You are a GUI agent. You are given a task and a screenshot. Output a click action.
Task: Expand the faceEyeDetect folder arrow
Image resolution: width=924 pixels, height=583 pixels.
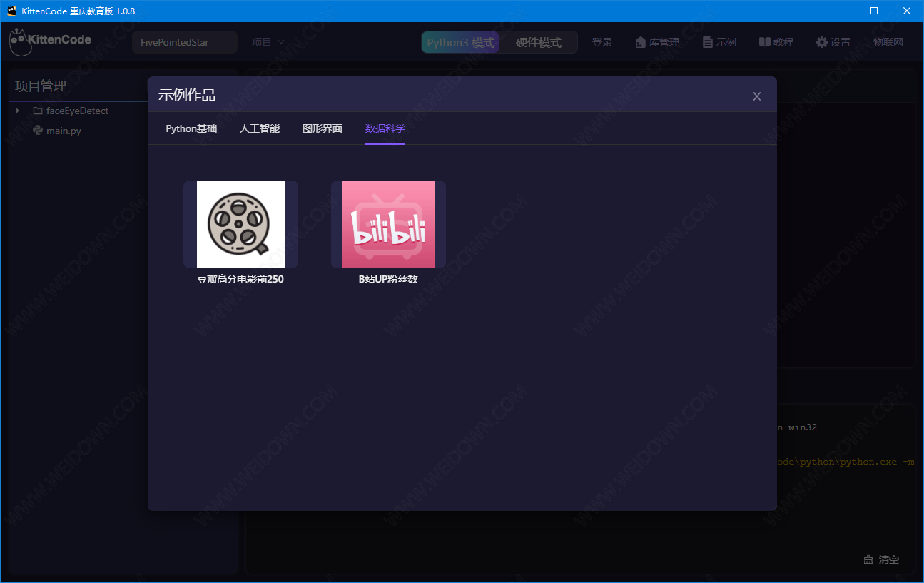[x=18, y=111]
